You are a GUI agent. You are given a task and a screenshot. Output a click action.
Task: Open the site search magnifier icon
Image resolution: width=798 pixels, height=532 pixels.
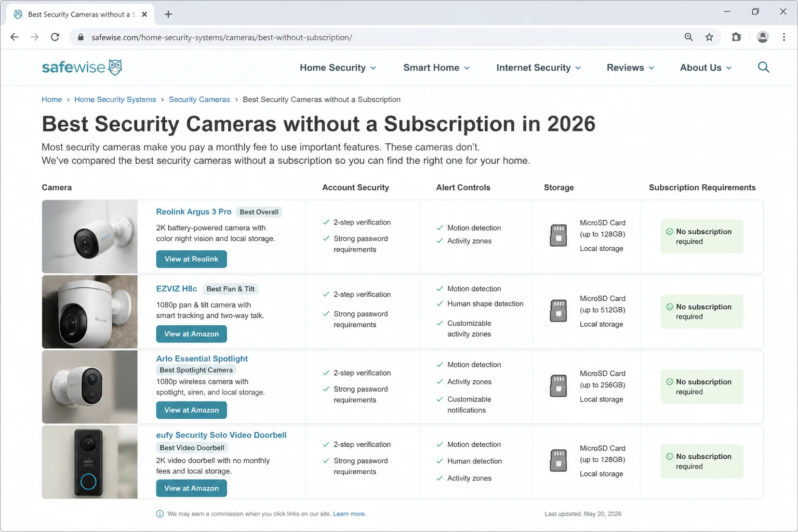(763, 68)
